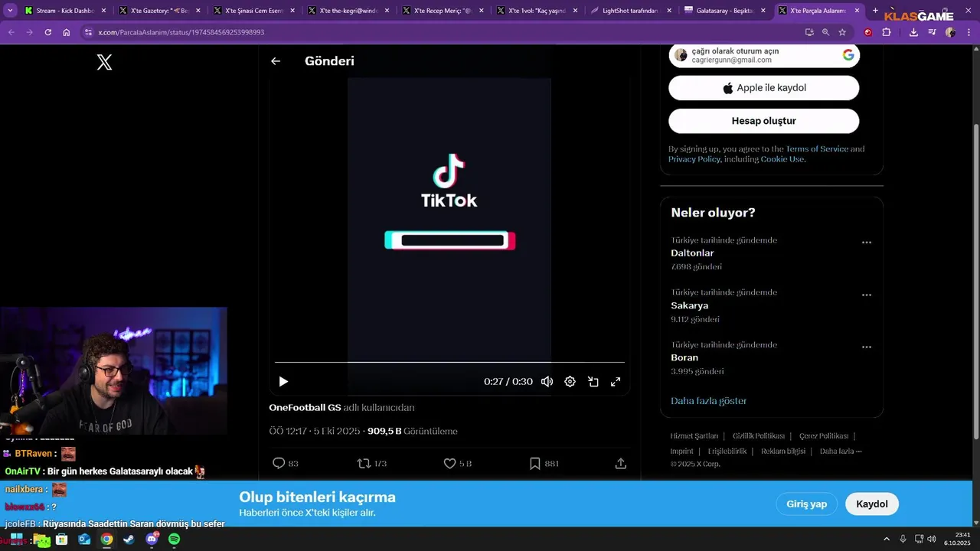Go back using the arrow beside Gönderi
The height and width of the screenshot is (551, 980).
276,61
